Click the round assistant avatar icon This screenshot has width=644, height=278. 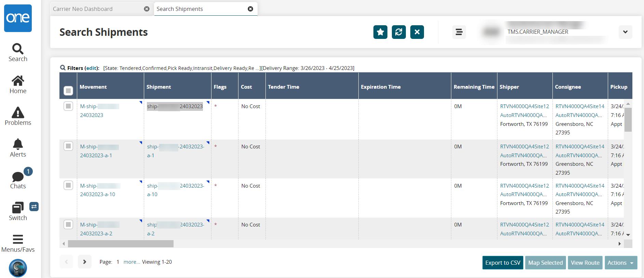point(18,268)
